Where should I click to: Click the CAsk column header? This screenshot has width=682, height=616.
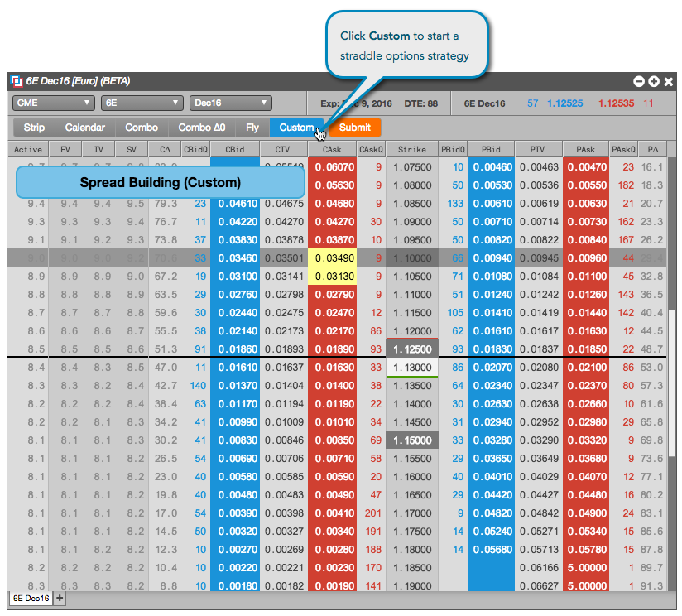pos(332,149)
